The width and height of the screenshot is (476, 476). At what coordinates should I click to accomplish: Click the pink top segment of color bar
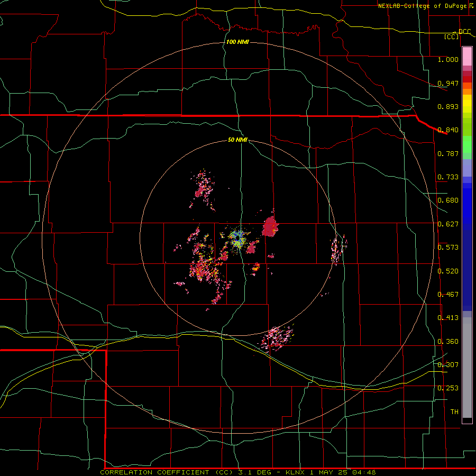467,56
